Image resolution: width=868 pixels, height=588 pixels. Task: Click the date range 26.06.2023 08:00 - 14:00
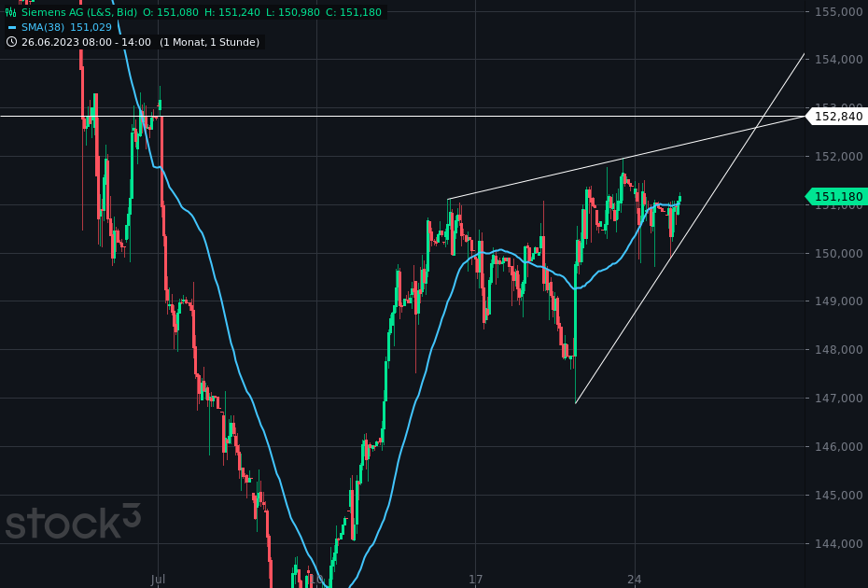tap(86, 42)
